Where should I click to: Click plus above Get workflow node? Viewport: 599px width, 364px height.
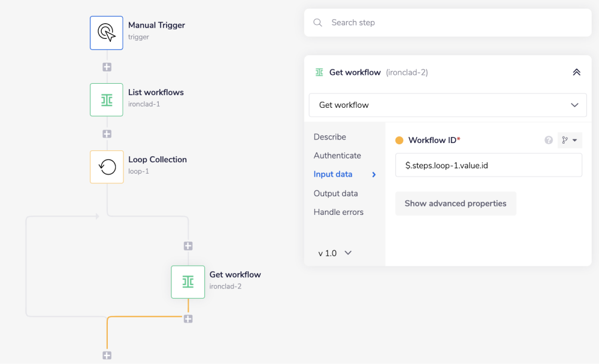point(188,246)
